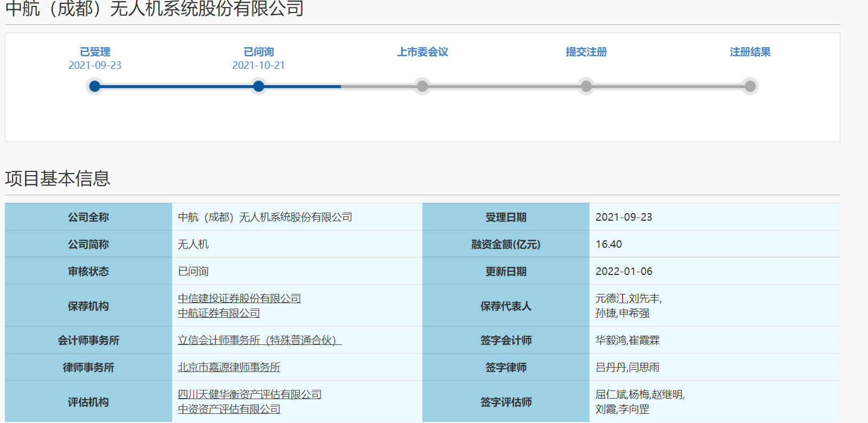Image resolution: width=868 pixels, height=423 pixels.
Task: Click the page title 中航（成都）无人机系统股份有限公司
Action: coord(155,9)
